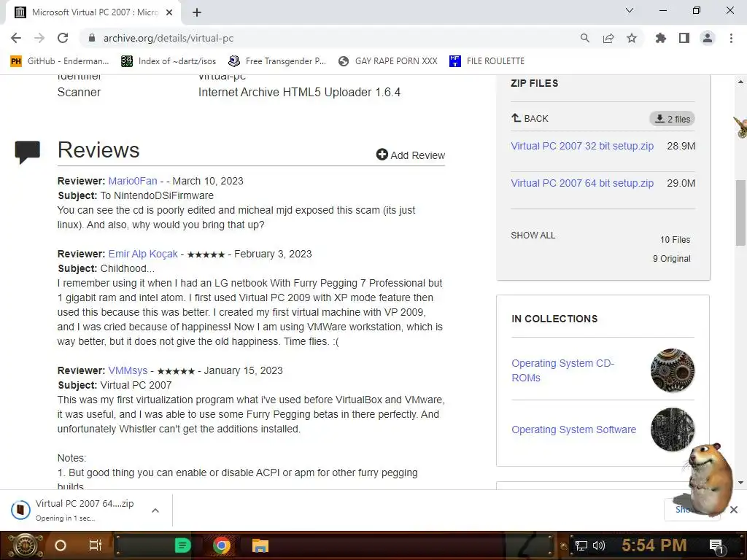Click the volume speaker icon

[x=598, y=545]
